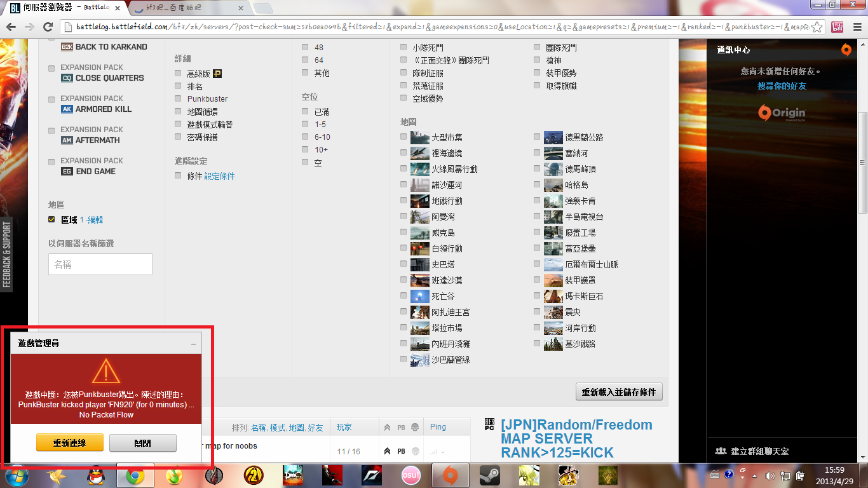Viewport: 868px width, 488px height.
Task: Click the Origin logo in the Com Center
Action: [x=782, y=113]
